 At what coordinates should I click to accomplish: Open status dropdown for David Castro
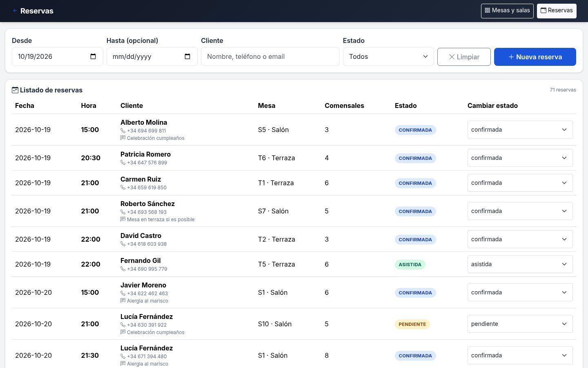click(x=520, y=239)
